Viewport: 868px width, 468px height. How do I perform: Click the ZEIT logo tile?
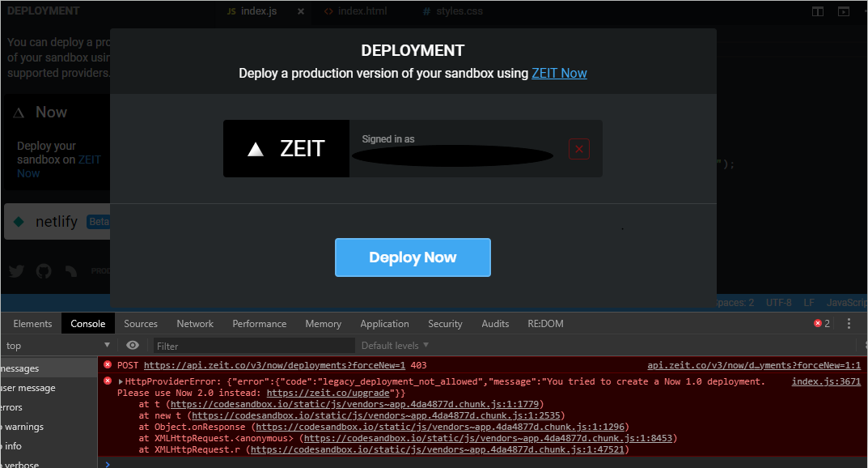pyautogui.click(x=286, y=148)
